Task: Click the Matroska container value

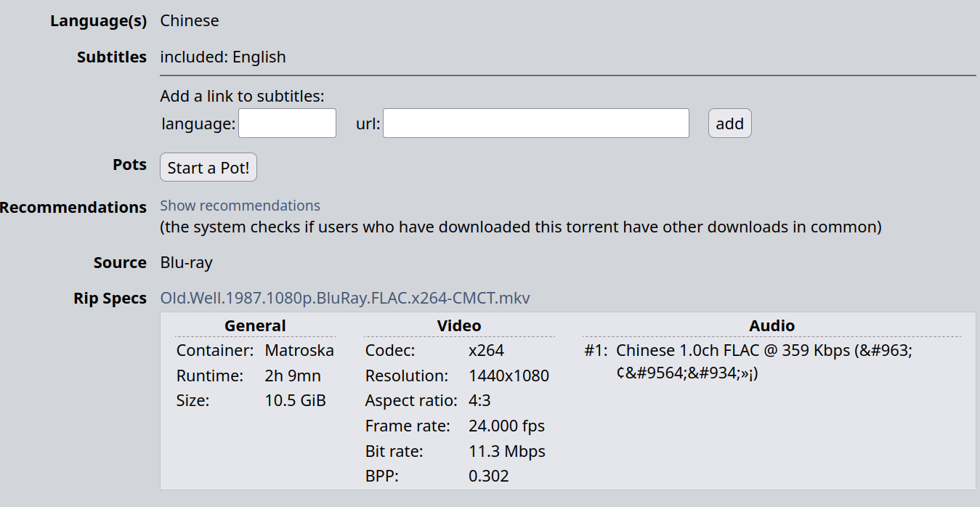Action: (x=299, y=351)
